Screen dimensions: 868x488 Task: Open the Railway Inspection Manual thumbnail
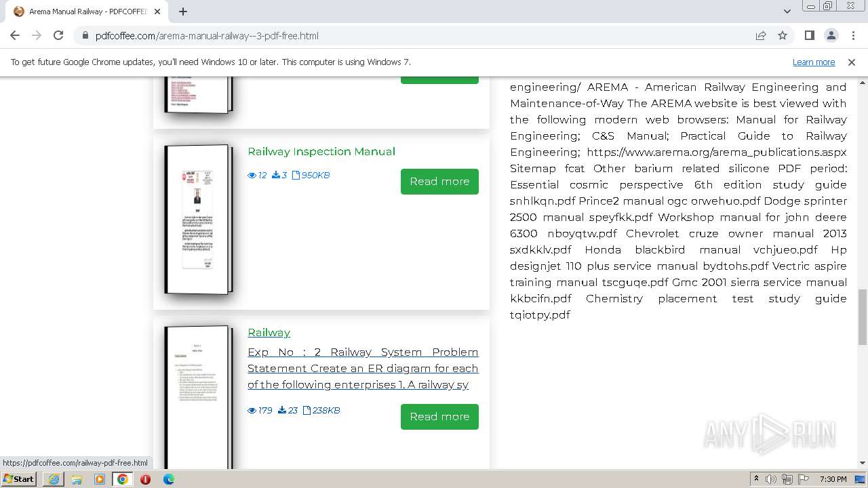[x=198, y=220]
